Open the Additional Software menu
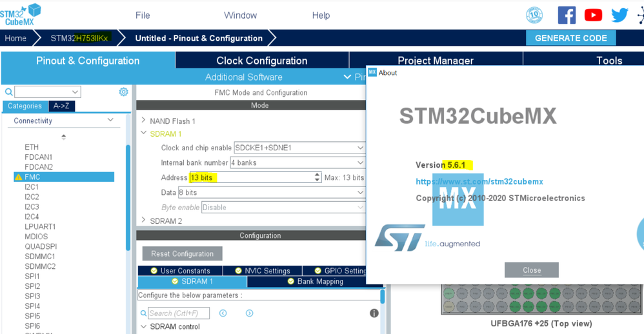644x334 pixels. coord(243,77)
